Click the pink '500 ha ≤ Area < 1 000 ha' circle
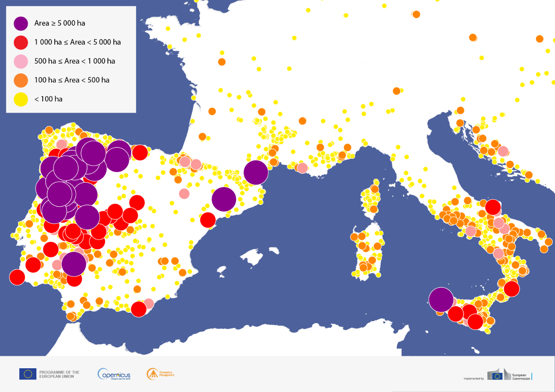Viewport: 555px width, 392px height. coord(21,61)
